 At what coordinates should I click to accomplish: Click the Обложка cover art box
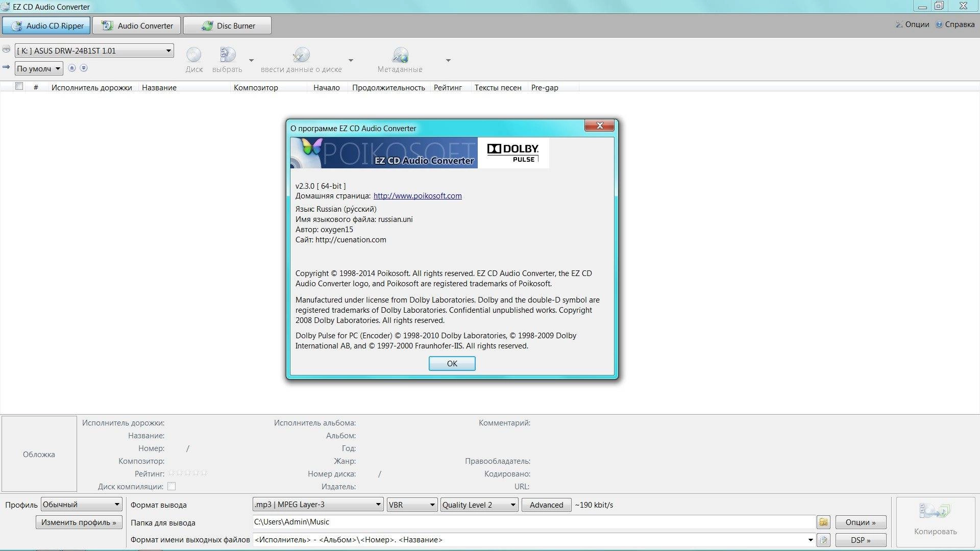39,454
